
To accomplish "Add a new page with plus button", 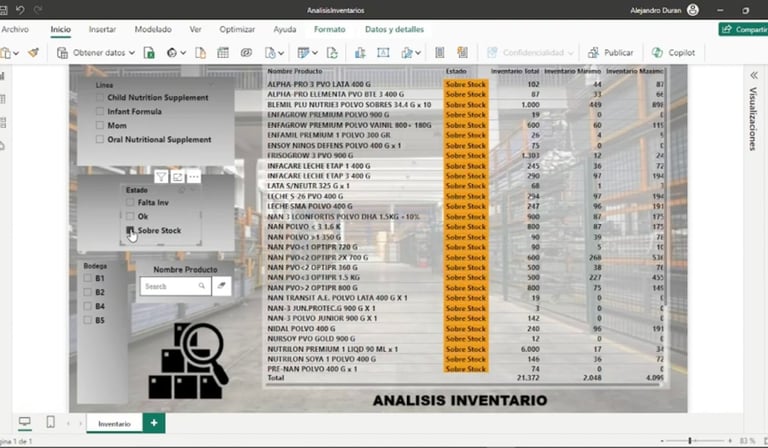I will (x=154, y=423).
